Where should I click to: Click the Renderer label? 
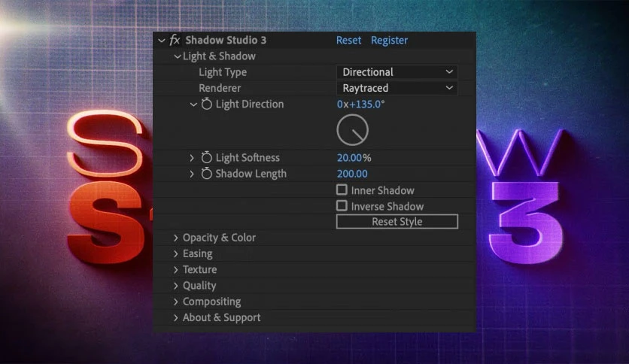220,88
